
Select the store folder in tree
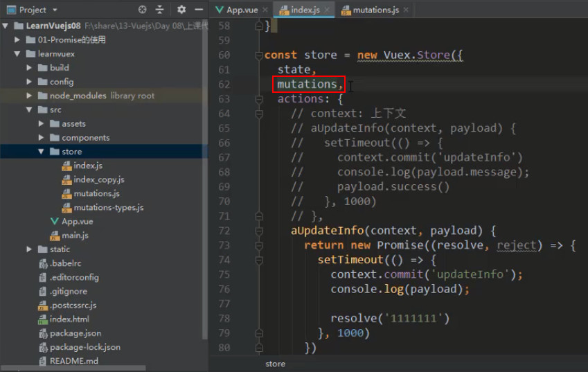[x=71, y=152]
